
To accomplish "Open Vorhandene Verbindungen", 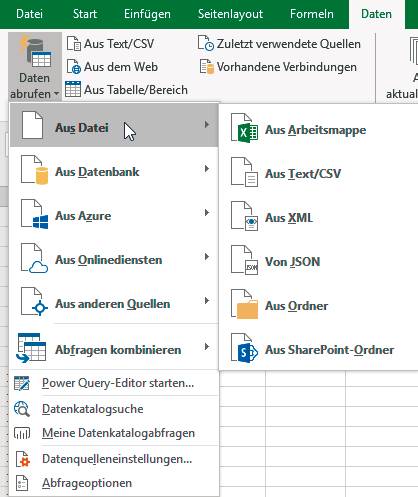I will (x=278, y=67).
